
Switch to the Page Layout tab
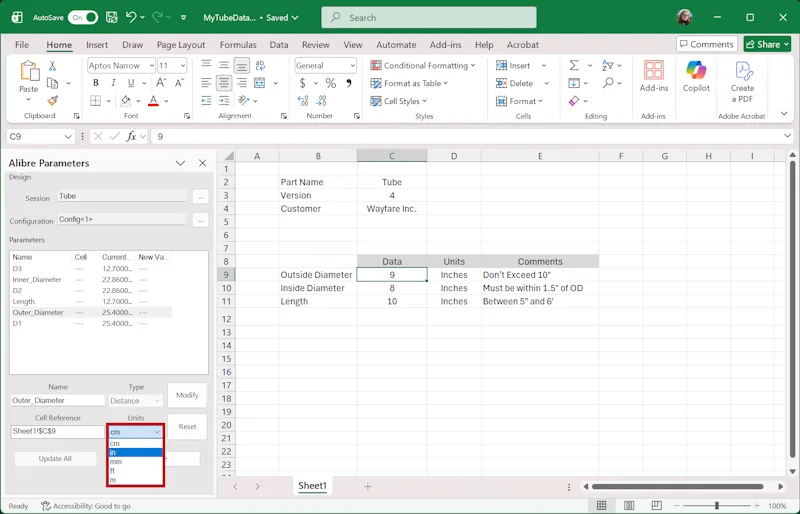(x=181, y=45)
